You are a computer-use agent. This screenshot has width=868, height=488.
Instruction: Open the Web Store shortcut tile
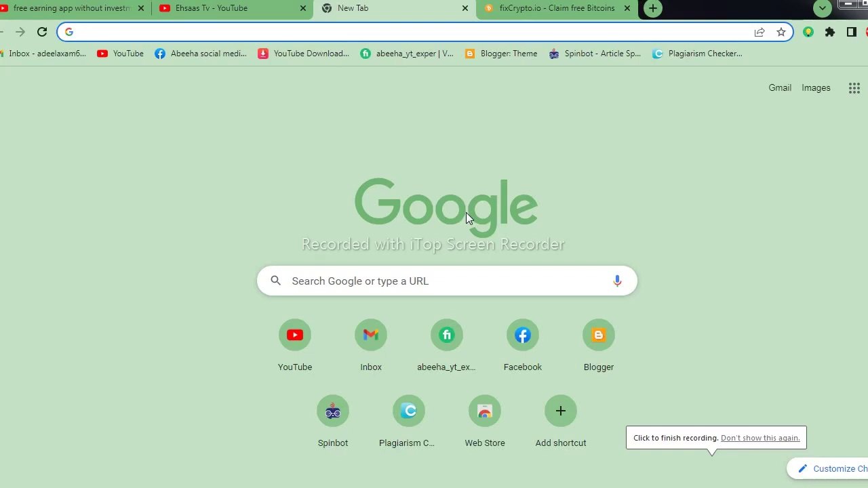(485, 422)
